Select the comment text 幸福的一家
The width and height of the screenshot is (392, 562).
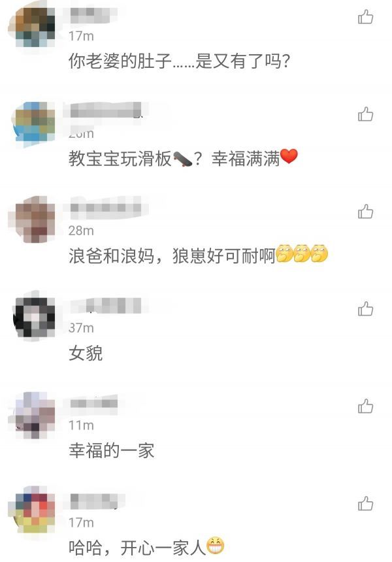(x=112, y=450)
